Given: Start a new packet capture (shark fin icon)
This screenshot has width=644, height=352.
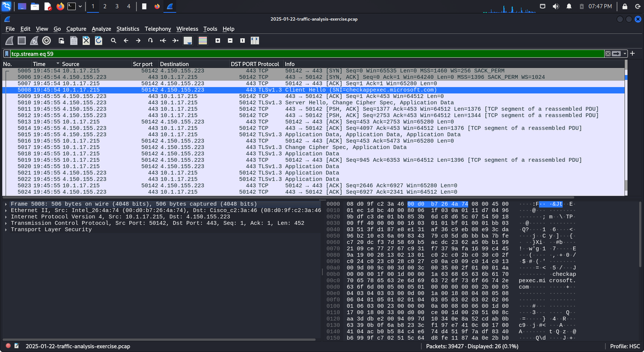Looking at the screenshot, I should click(x=9, y=40).
